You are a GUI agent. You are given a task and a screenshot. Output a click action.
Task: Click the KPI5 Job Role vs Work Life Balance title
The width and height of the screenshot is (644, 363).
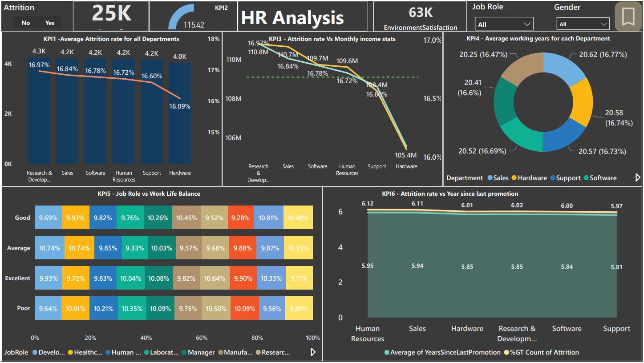(149, 194)
